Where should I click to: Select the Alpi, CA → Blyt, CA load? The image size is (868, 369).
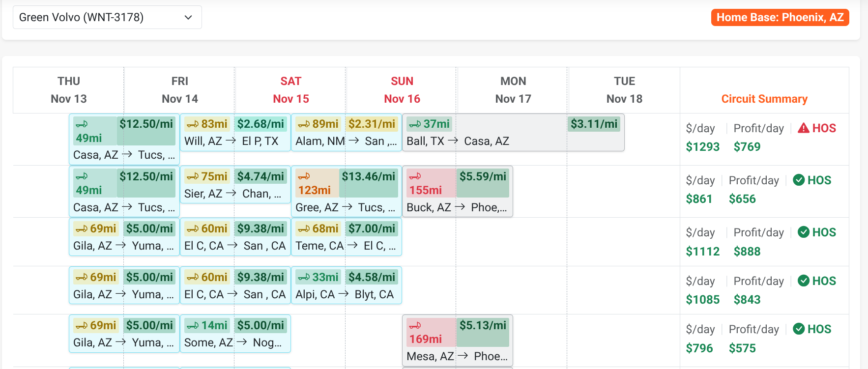pos(347,285)
